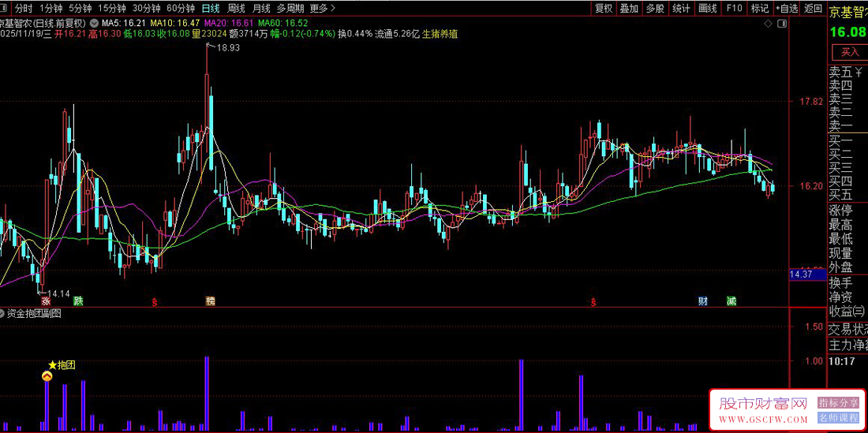Toggle the side panel layout icon

[782, 24]
